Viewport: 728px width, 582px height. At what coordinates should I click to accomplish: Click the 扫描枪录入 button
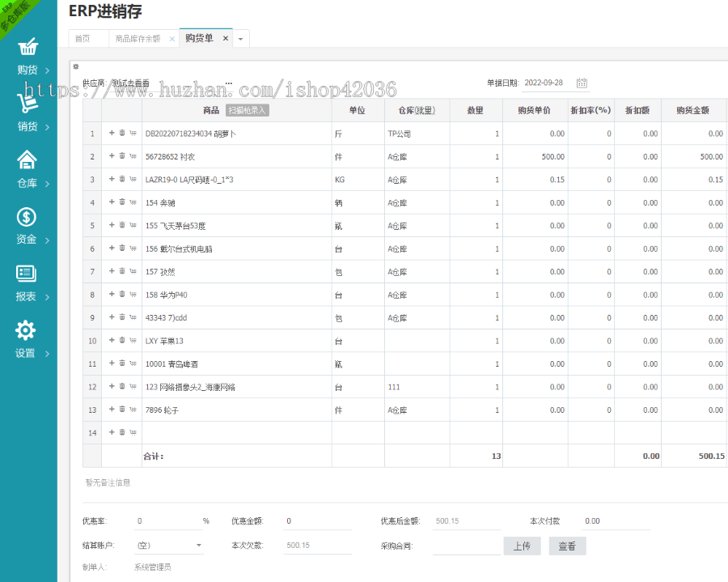247,110
